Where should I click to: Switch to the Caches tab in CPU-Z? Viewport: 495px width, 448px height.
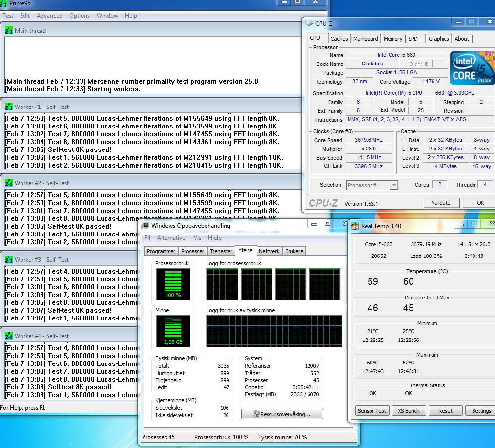point(339,39)
